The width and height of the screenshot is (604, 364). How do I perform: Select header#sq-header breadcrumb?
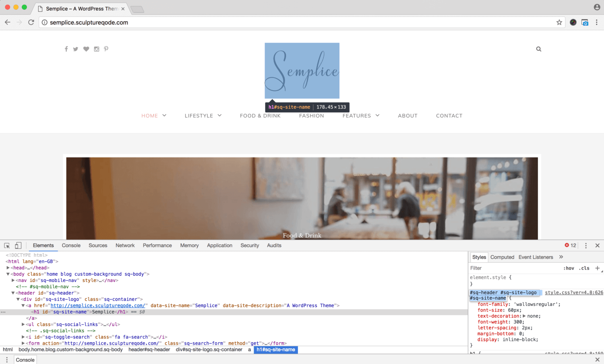pyautogui.click(x=149, y=350)
